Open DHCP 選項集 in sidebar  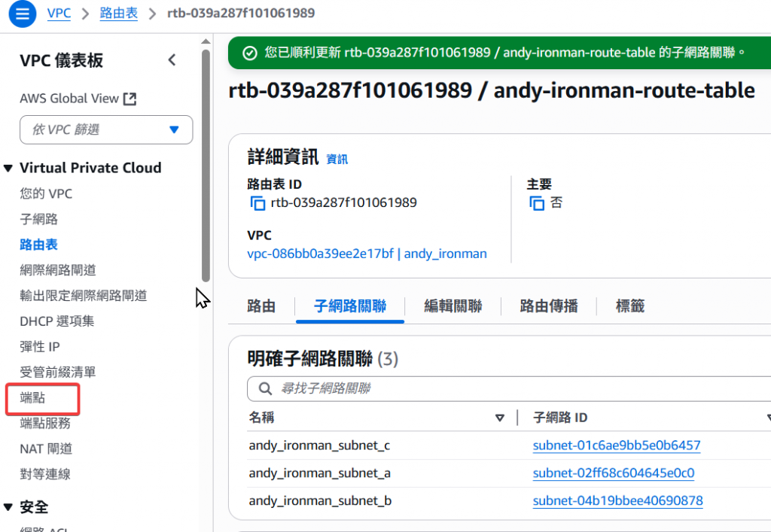[57, 321]
